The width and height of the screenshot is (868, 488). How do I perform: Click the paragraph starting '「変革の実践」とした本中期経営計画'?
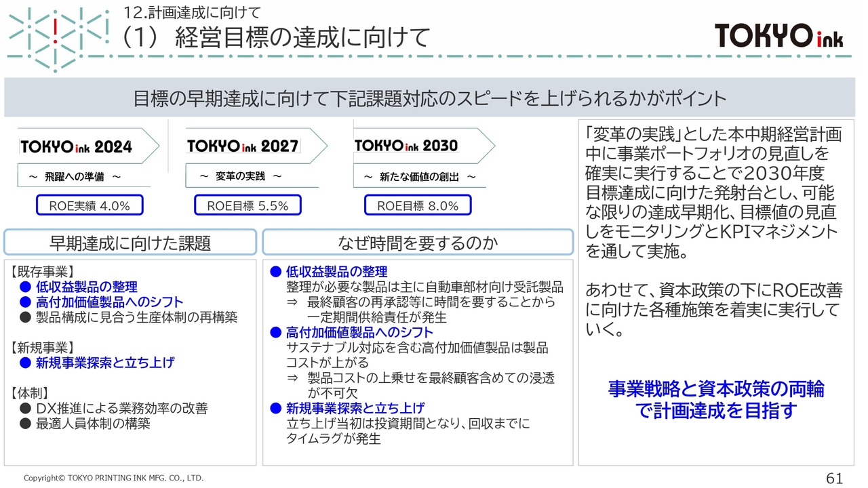pyautogui.click(x=713, y=193)
